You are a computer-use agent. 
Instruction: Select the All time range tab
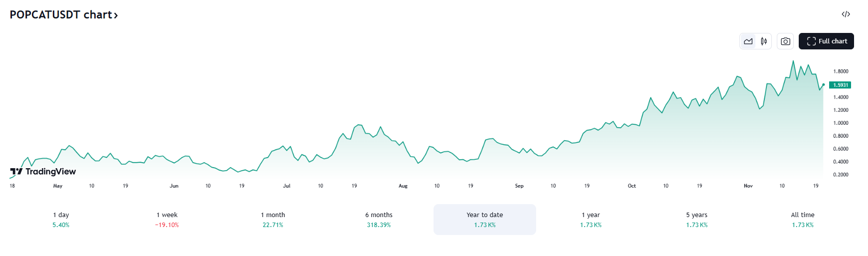(802, 220)
